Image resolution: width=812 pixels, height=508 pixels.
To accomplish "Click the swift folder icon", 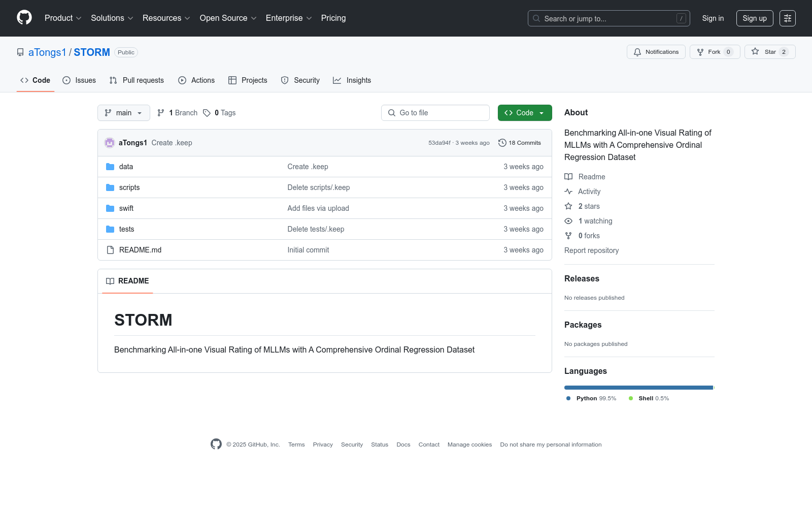I will 110,208.
